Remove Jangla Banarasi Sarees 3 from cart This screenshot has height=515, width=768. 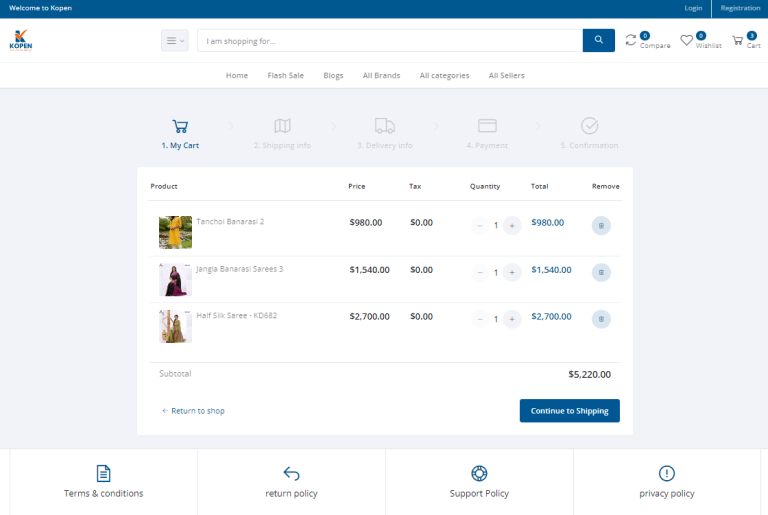(x=601, y=272)
